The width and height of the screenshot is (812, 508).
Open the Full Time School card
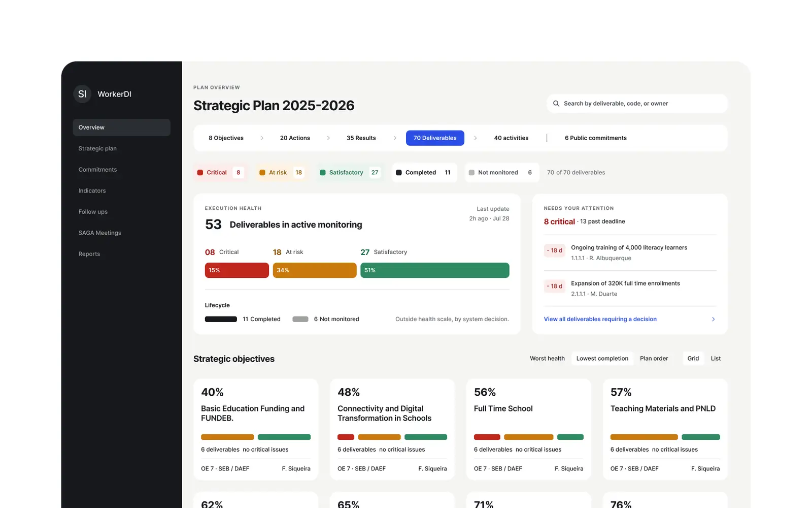tap(529, 429)
